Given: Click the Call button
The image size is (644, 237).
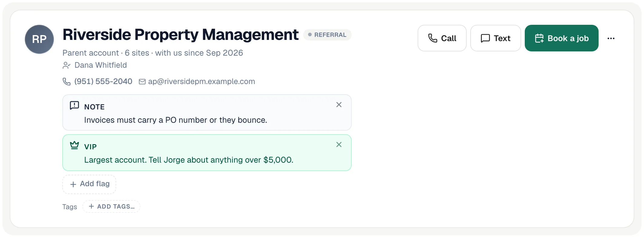Looking at the screenshot, I should point(442,38).
